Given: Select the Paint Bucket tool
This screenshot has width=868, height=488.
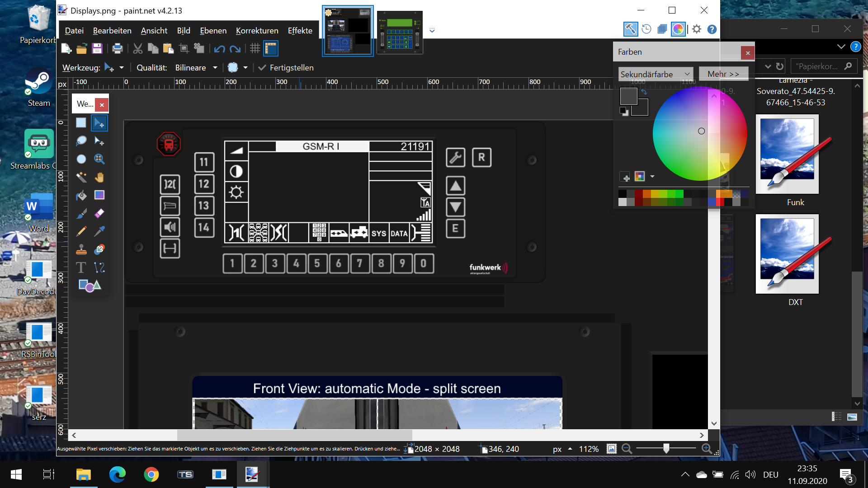Looking at the screenshot, I should coord(81,195).
